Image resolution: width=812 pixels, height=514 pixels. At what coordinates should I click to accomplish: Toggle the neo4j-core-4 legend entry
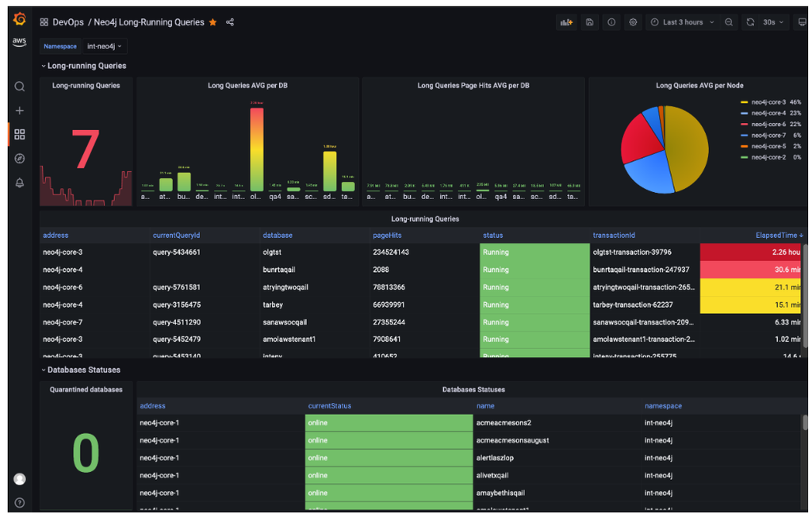point(768,113)
